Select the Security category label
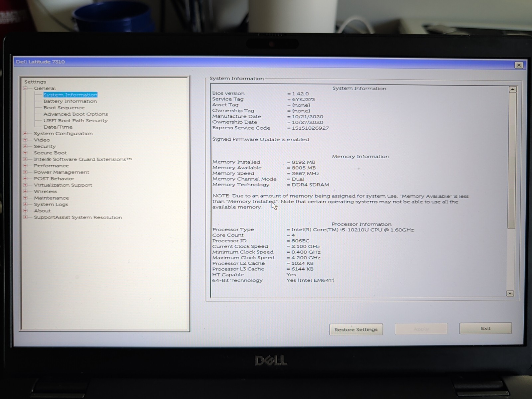This screenshot has width=532, height=399. click(x=45, y=146)
